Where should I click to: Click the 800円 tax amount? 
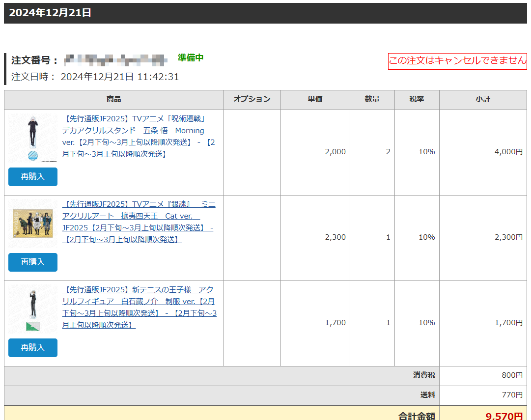click(x=512, y=375)
